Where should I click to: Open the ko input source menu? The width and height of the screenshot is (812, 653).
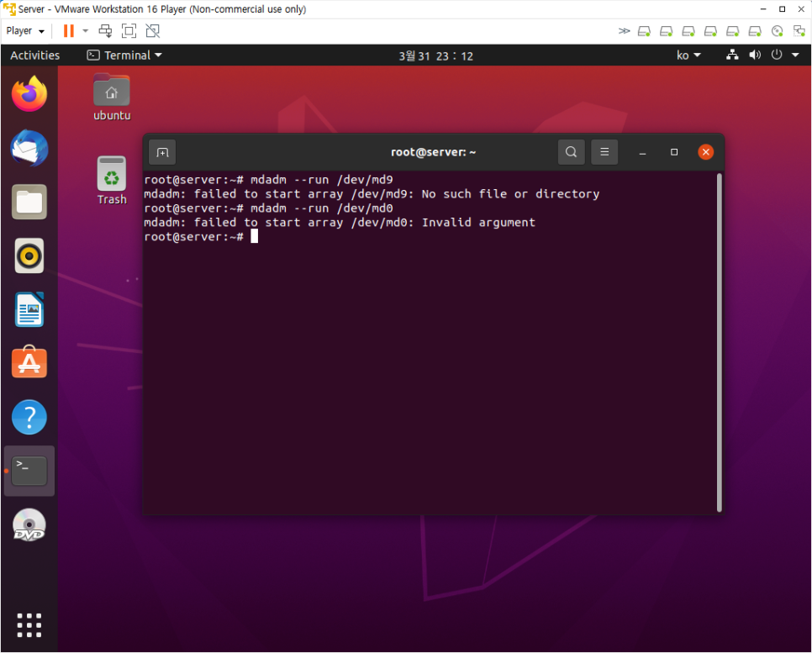coord(688,55)
